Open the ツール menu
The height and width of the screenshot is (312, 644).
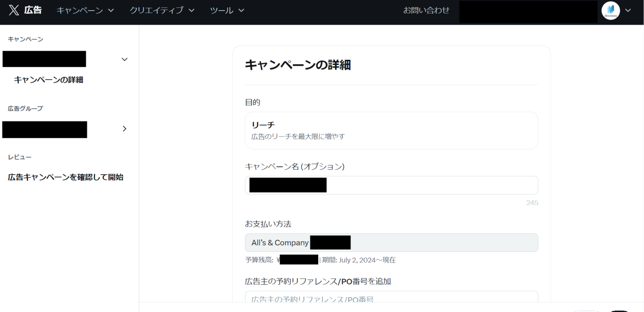[x=227, y=10]
